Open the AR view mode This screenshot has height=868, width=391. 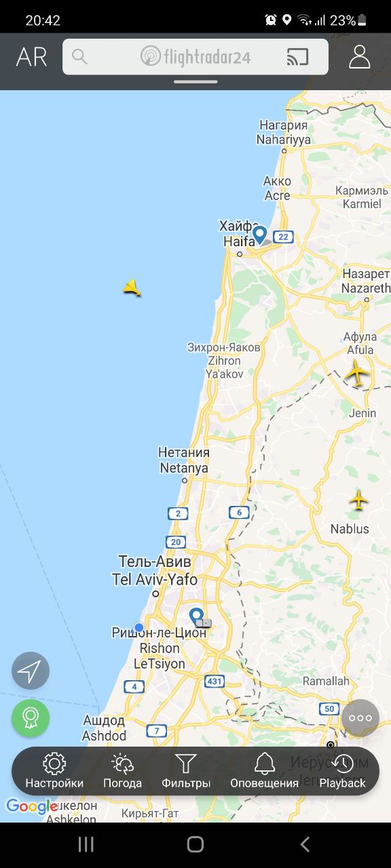coord(31,57)
